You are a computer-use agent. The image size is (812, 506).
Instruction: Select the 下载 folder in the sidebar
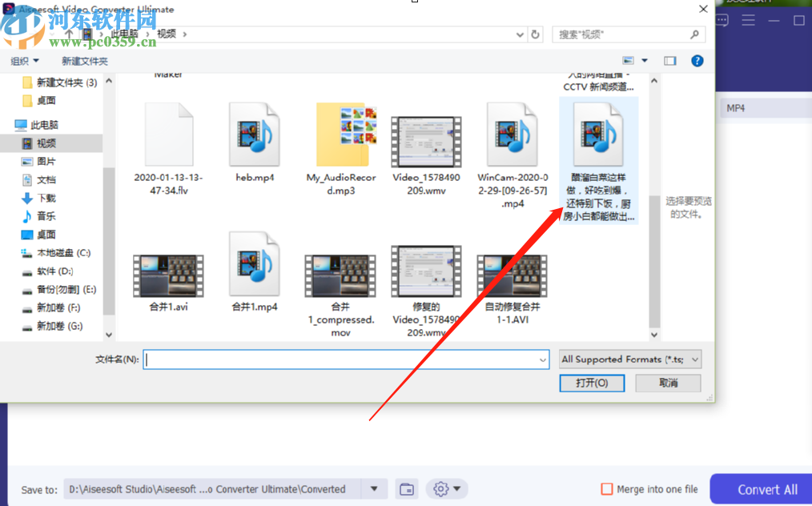46,198
